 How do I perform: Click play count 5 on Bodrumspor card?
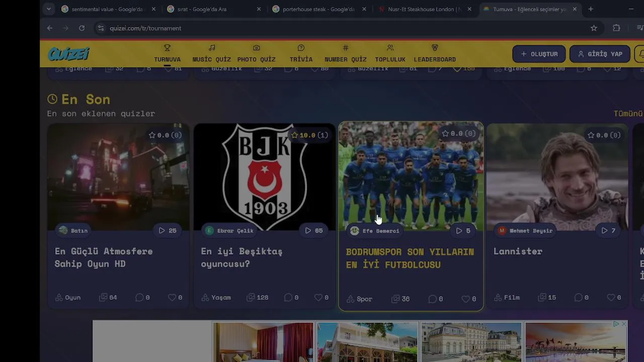463,230
